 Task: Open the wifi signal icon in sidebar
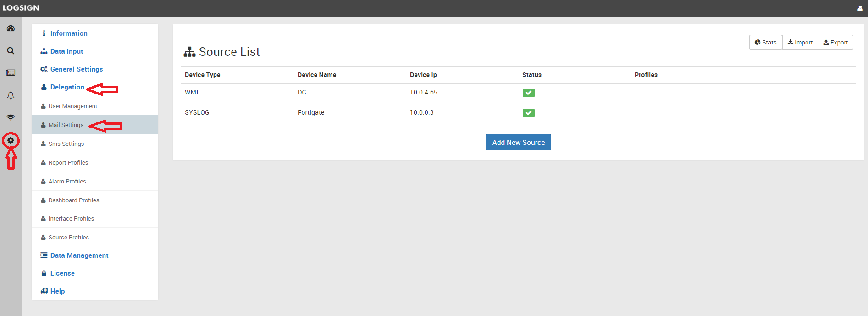click(x=11, y=117)
